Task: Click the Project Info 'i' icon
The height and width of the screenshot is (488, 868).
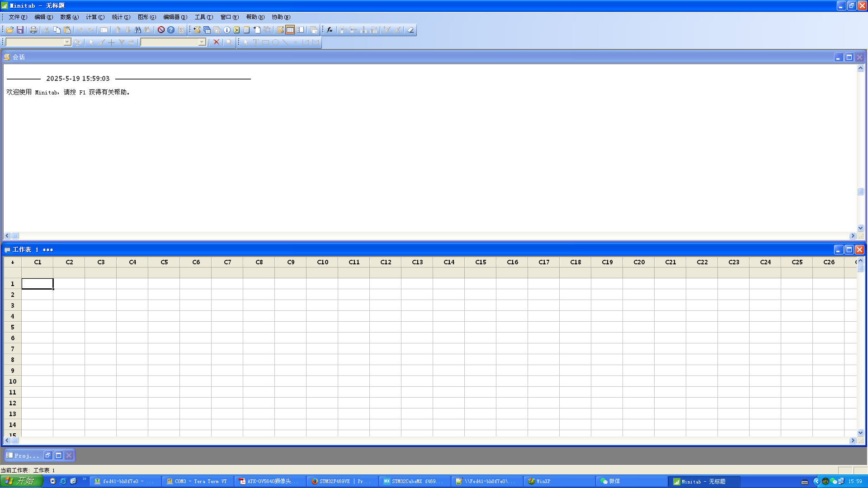Action: [227, 30]
